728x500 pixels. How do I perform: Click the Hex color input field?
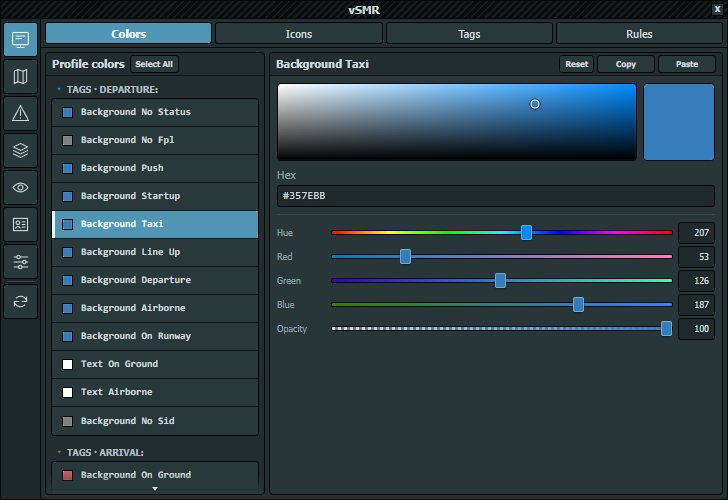(x=495, y=196)
